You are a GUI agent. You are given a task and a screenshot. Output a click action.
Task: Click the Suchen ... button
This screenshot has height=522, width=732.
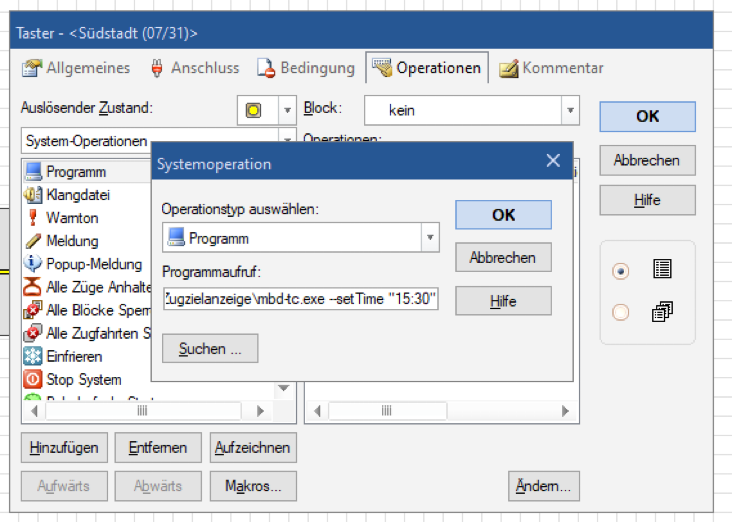coord(210,348)
